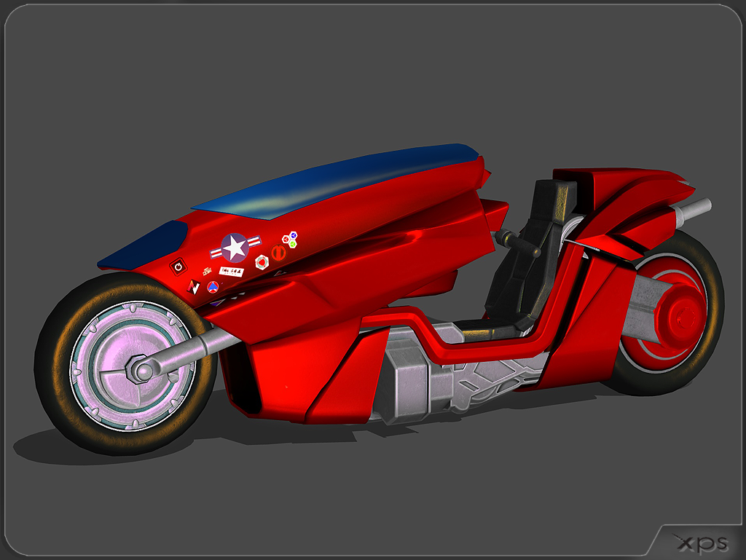Image resolution: width=746 pixels, height=560 pixels.
Task: Click the power symbol decal on the fairing
Action: click(178, 267)
